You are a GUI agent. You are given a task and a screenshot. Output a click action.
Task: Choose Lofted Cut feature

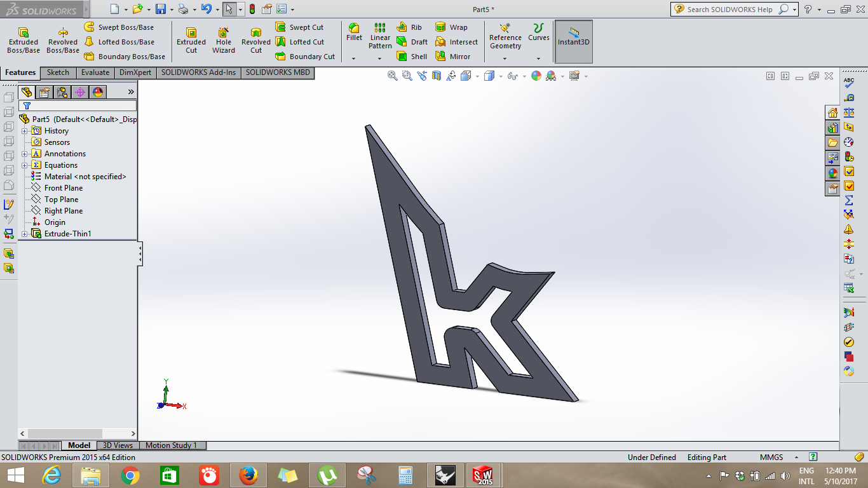[299, 42]
